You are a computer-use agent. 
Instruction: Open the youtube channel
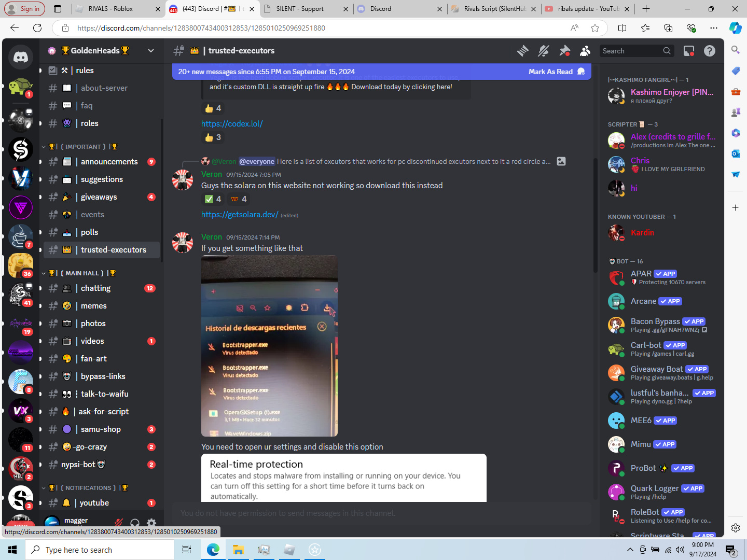(102, 503)
